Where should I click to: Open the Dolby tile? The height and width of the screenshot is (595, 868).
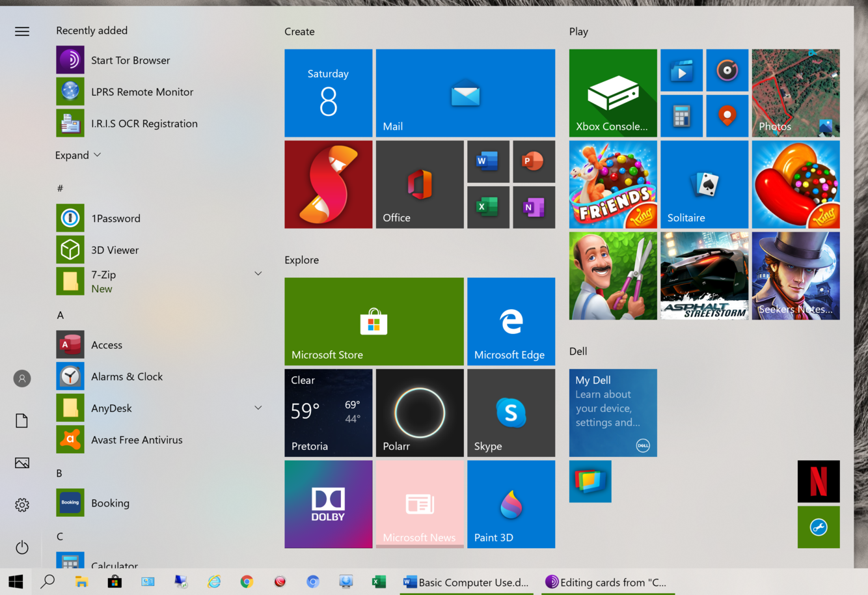329,505
